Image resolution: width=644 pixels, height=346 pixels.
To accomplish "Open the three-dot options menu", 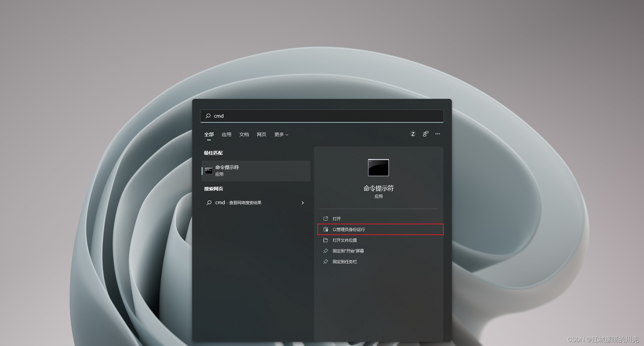I will coord(438,134).
